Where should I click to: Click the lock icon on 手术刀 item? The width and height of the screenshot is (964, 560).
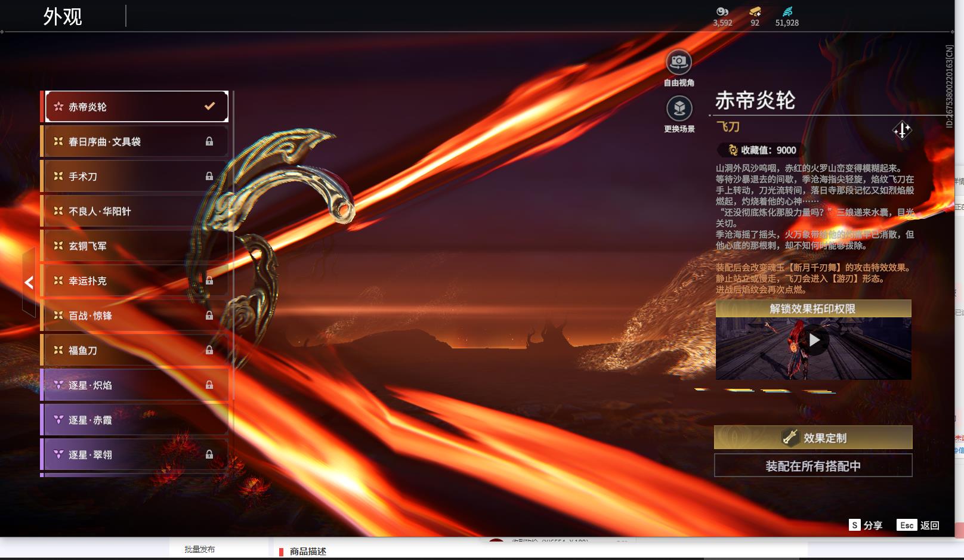click(x=209, y=176)
